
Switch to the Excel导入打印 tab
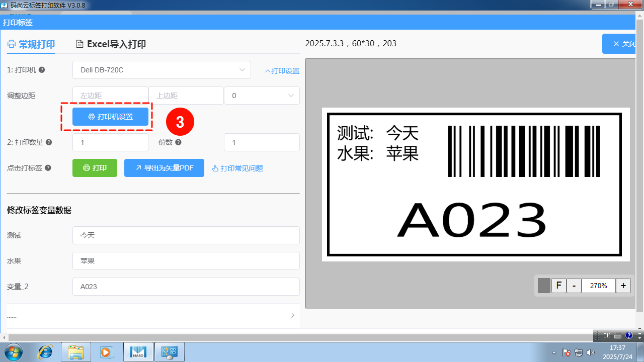tap(111, 44)
